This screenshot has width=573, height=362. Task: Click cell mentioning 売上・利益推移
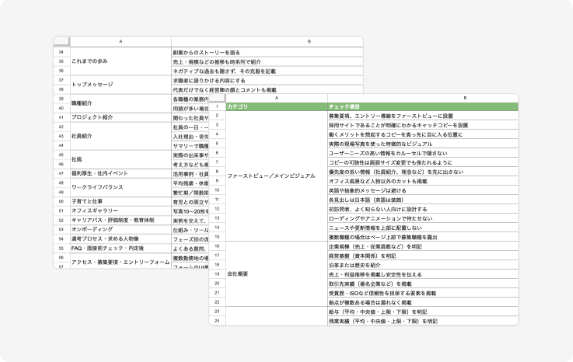(423, 274)
